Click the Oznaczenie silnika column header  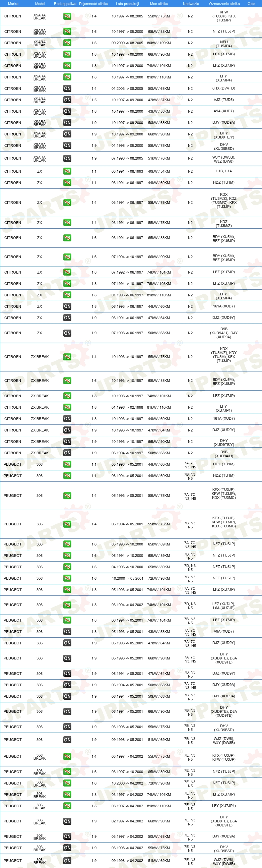(x=224, y=4)
